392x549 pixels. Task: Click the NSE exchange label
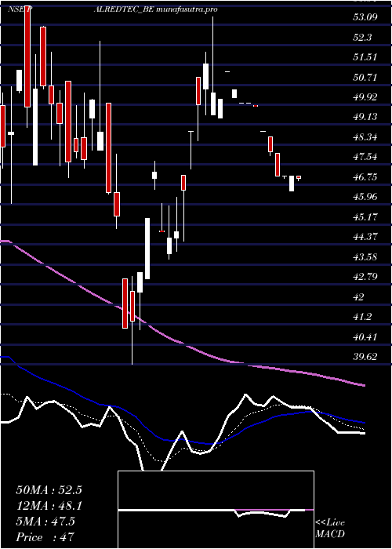tap(14, 9)
